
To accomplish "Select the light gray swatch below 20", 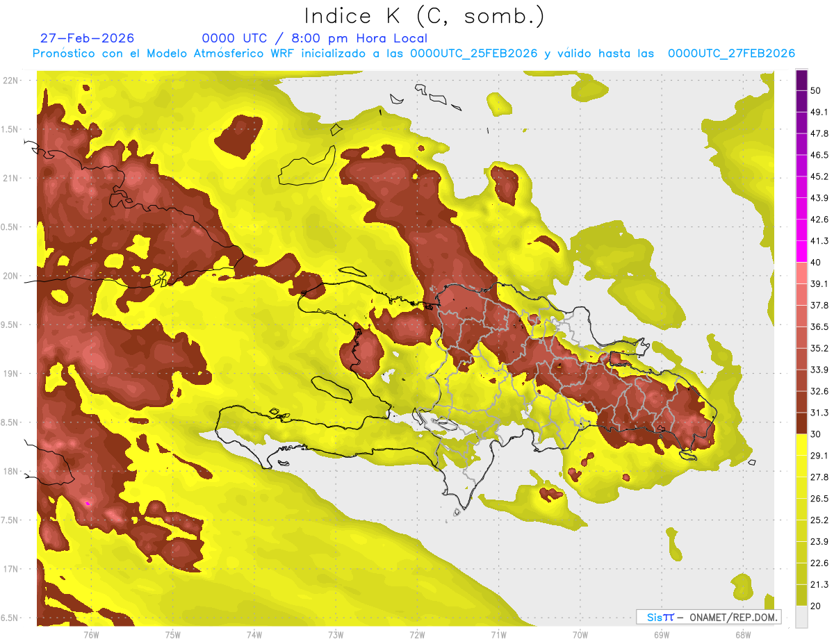I will [x=801, y=616].
